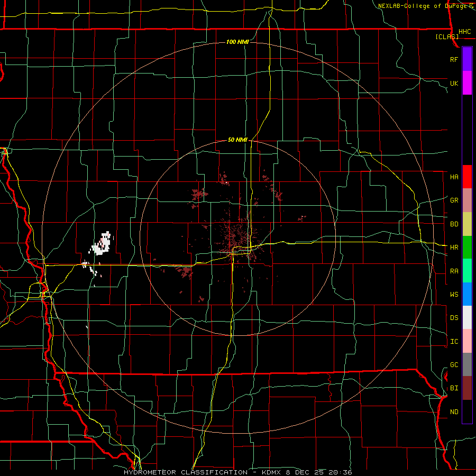
Task: Click the UK legend label
Action: coord(454,83)
